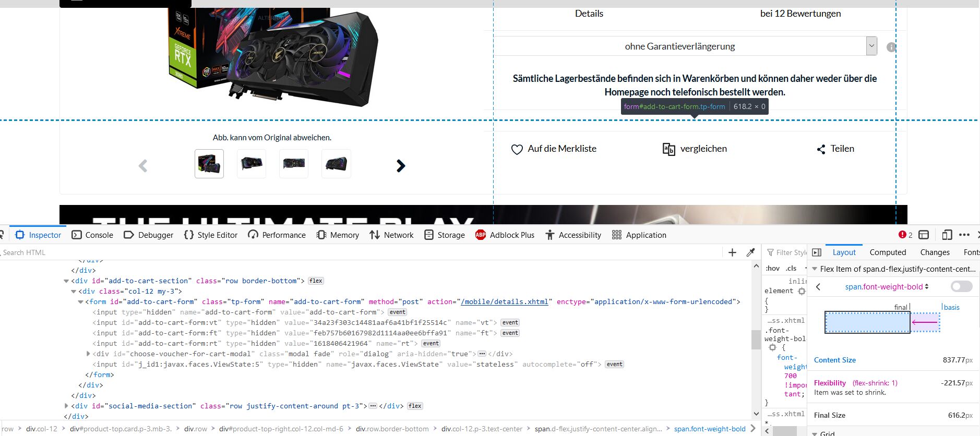Open the Memory panel
The width and height of the screenshot is (980, 436).
[338, 235]
